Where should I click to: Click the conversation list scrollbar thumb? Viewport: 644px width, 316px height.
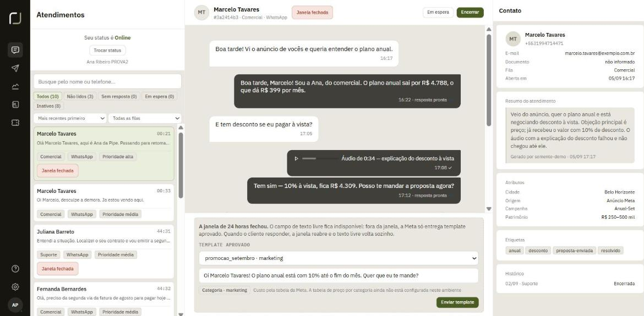pyautogui.click(x=181, y=165)
